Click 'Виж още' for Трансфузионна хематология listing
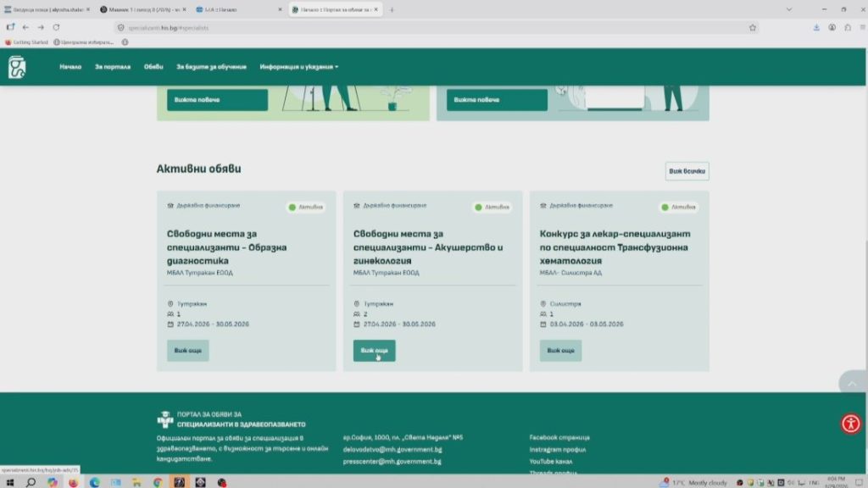The image size is (868, 488). point(560,350)
